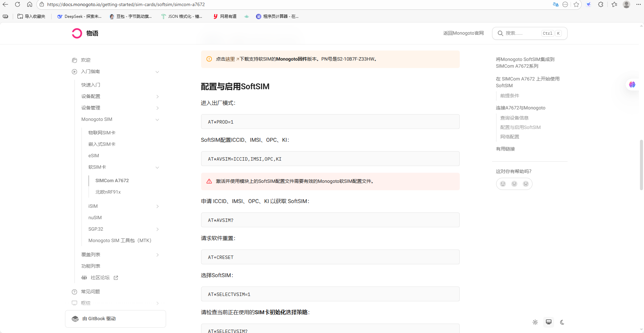The width and height of the screenshot is (644, 333).
Task: Click the AT+CRESET code block
Action: 330,257
